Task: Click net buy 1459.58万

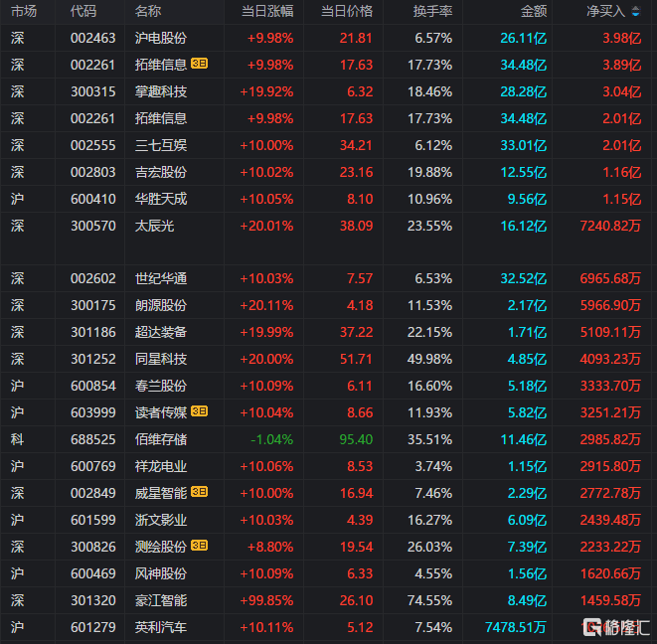Action: [x=610, y=600]
